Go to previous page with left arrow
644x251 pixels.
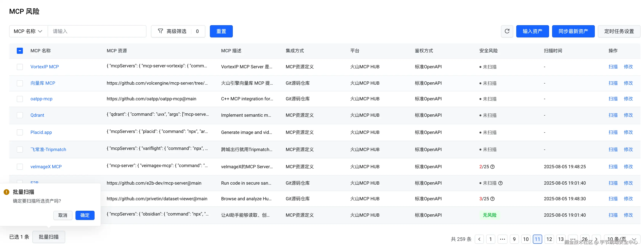coord(479,239)
